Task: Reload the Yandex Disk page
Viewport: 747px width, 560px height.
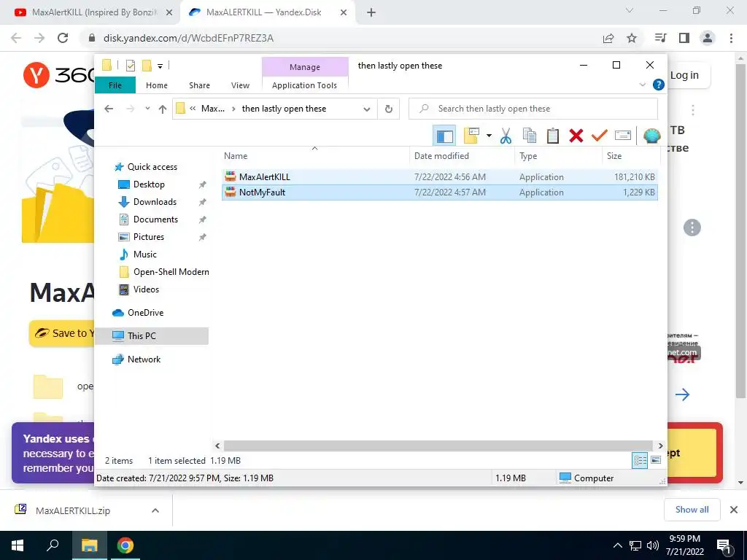Action: 63,38
